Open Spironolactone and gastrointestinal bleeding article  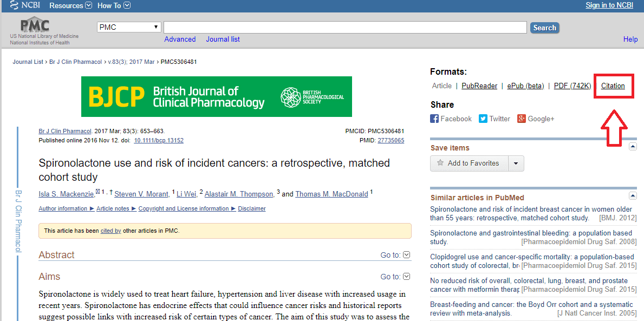531,237
